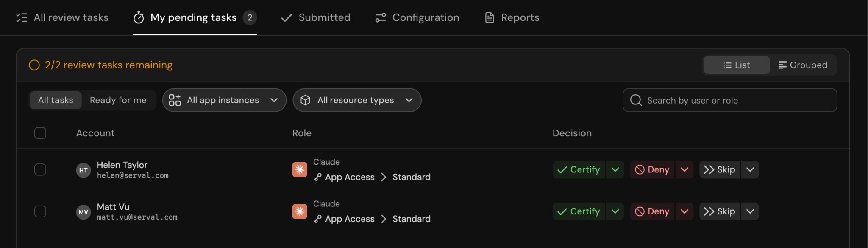Viewport: 868px width, 248px height.
Task: Click the HT avatar for Helen Taylor
Action: click(83, 170)
